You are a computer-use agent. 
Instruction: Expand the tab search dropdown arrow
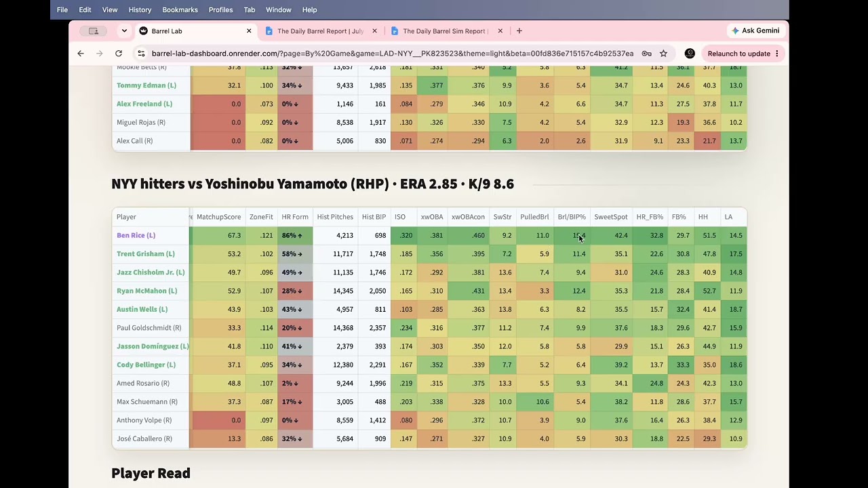coord(124,30)
